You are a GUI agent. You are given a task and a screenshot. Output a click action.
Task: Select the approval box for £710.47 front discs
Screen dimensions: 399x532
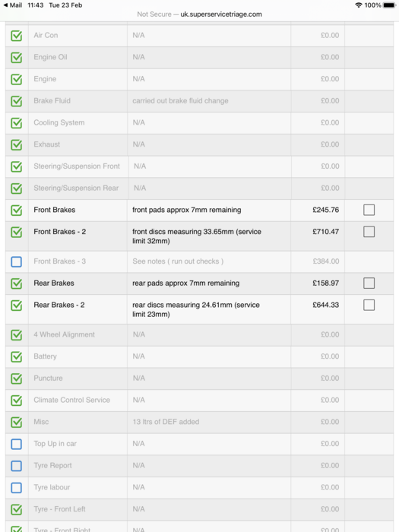369,232
